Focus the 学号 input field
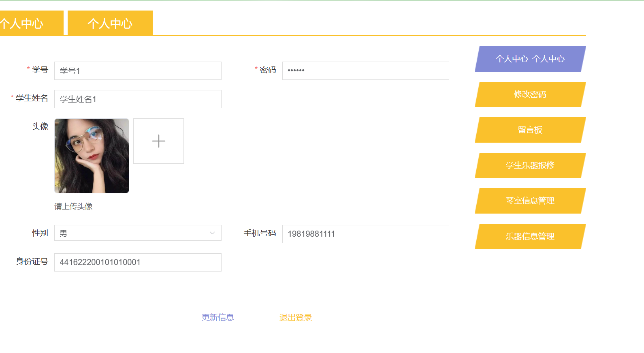This screenshot has width=644, height=353. 138,71
